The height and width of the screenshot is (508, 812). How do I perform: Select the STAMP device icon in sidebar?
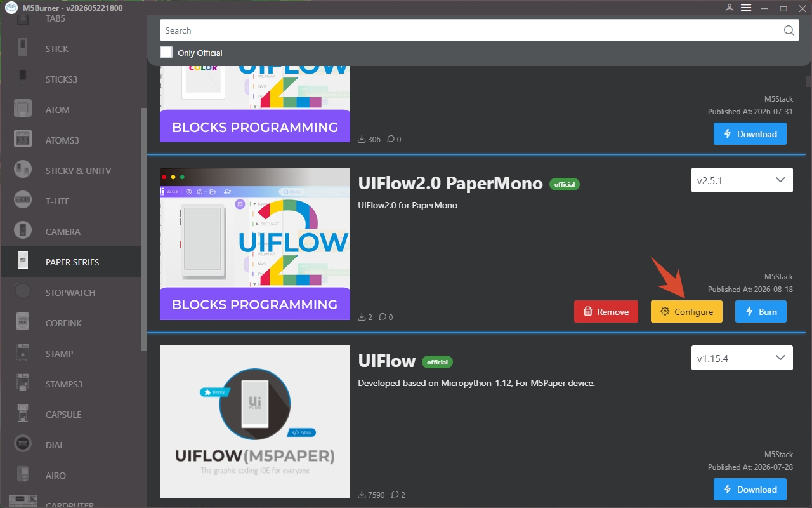23,353
